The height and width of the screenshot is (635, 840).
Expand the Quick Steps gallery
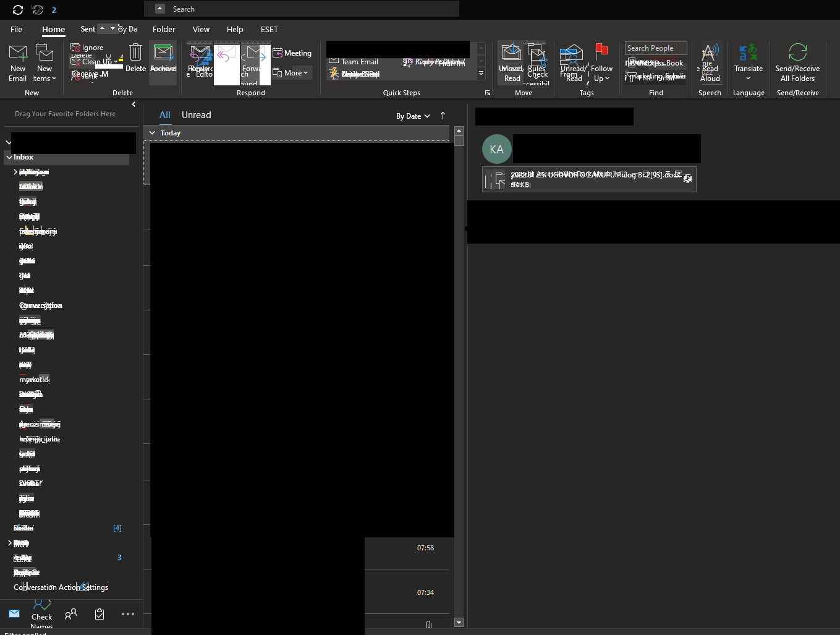tap(482, 74)
